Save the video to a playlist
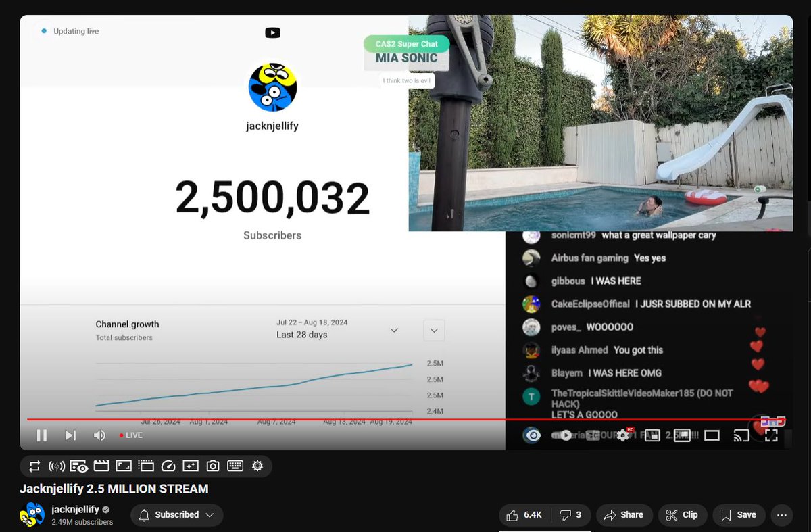Viewport: 811px width, 532px height. coord(738,514)
